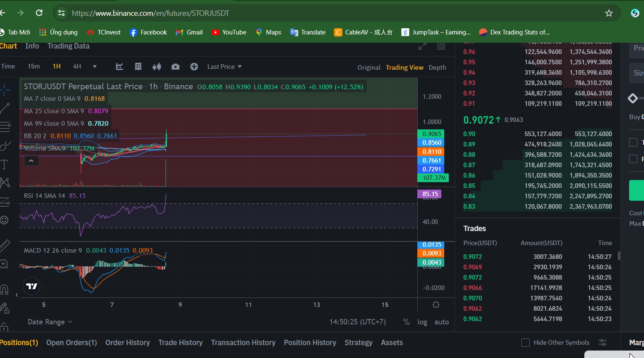Change candlestick chart style
Image resolution: width=644 pixels, height=358 pixels.
(x=157, y=67)
